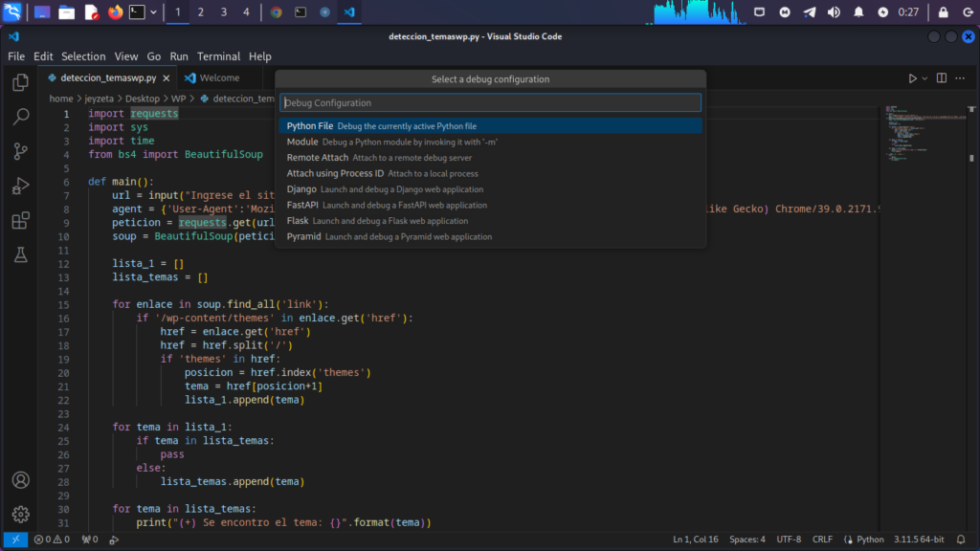Open the run options chevron beside the play button

click(x=924, y=77)
